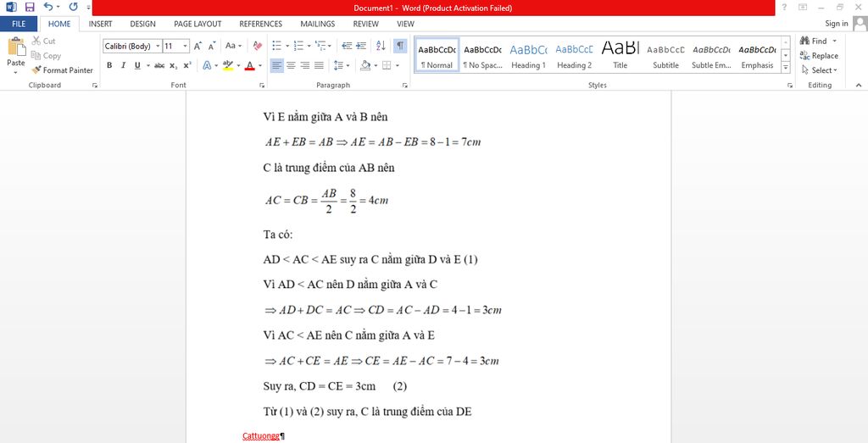Image resolution: width=868 pixels, height=443 pixels.
Task: Switch to the REVIEW tab
Action: point(366,24)
